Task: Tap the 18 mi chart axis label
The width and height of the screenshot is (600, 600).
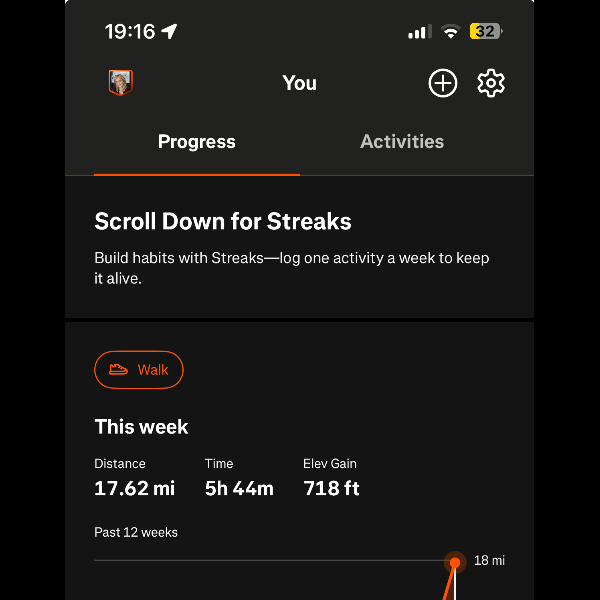Action: tap(489, 561)
